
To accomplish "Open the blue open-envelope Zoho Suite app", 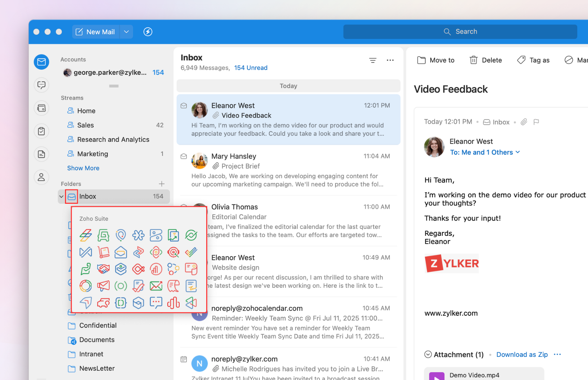I will pyautogui.click(x=121, y=252).
